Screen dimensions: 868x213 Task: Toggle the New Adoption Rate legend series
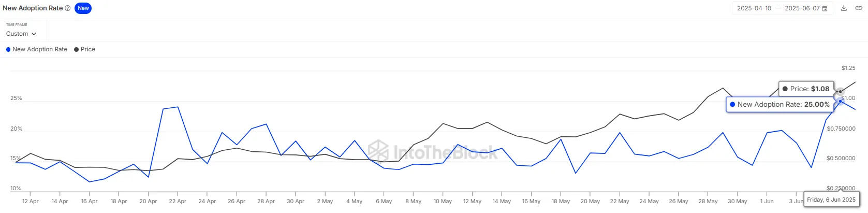click(40, 49)
